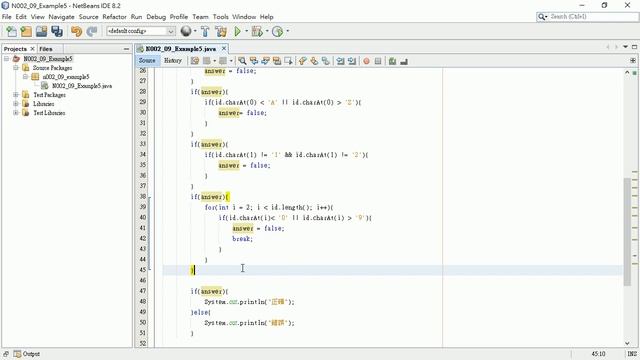Image resolution: width=640 pixels, height=360 pixels.
Task: Click the Profile Project icon
Action: point(278,31)
